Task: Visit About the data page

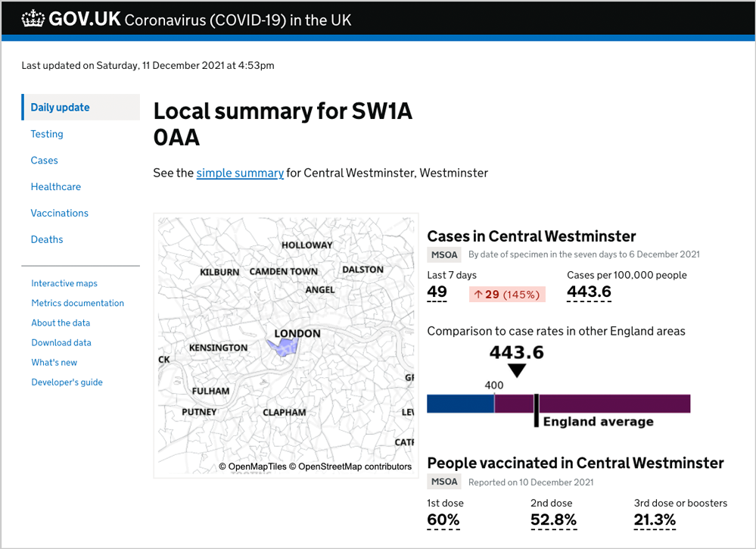Action: (61, 323)
